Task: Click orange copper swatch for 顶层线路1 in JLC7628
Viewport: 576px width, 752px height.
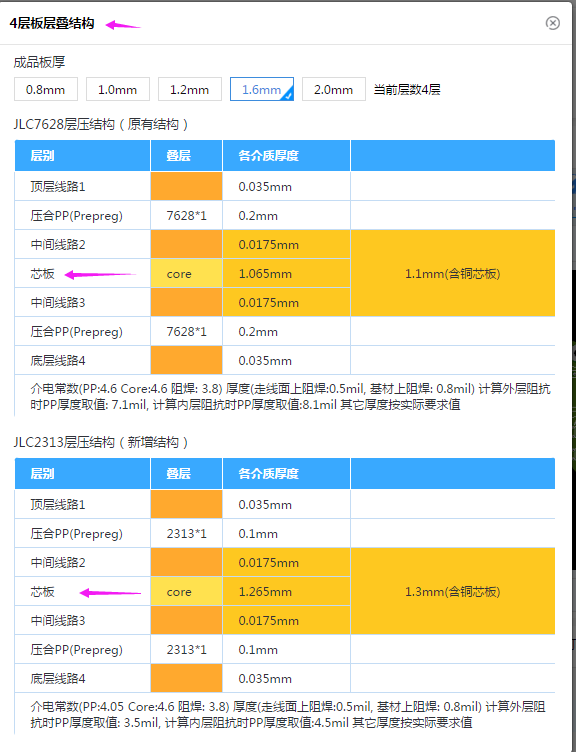Action: 187,186
